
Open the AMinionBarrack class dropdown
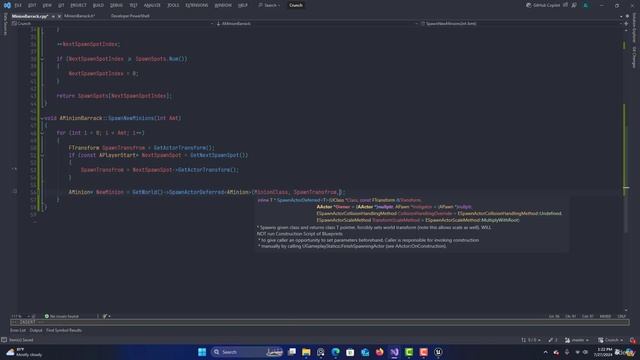(316, 24)
